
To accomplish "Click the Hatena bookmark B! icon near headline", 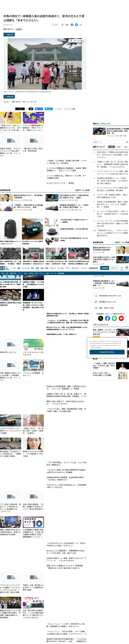I will (x=76, y=25).
